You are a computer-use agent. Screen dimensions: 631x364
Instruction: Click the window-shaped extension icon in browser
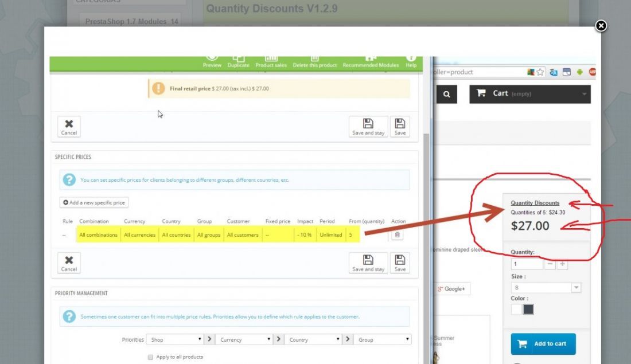[x=567, y=72]
